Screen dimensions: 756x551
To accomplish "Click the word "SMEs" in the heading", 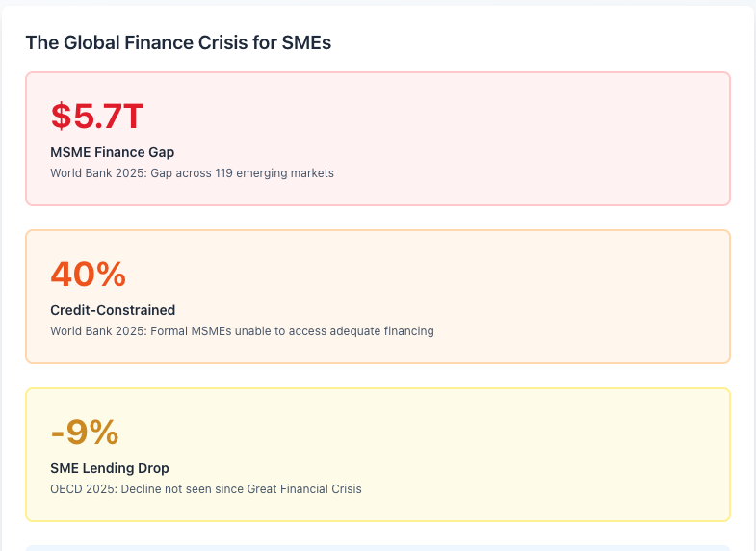I will tap(307, 42).
